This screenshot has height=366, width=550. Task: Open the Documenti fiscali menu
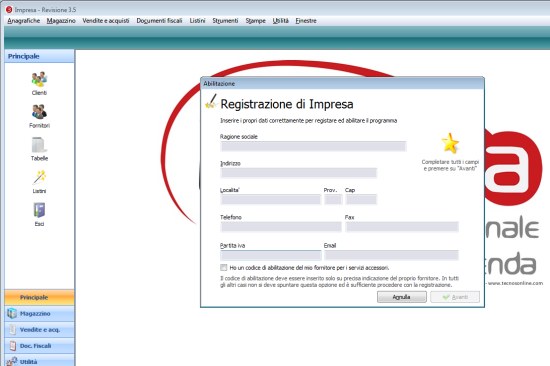pos(159,21)
